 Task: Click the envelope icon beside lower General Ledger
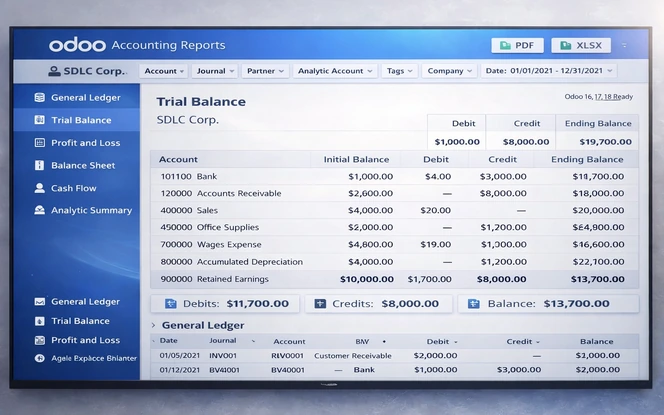click(39, 302)
